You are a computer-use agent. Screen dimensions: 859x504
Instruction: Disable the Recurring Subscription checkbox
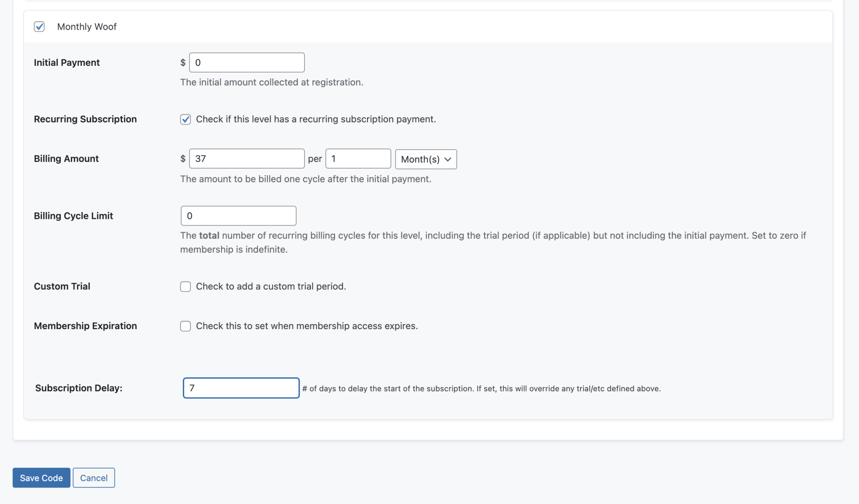pyautogui.click(x=185, y=120)
